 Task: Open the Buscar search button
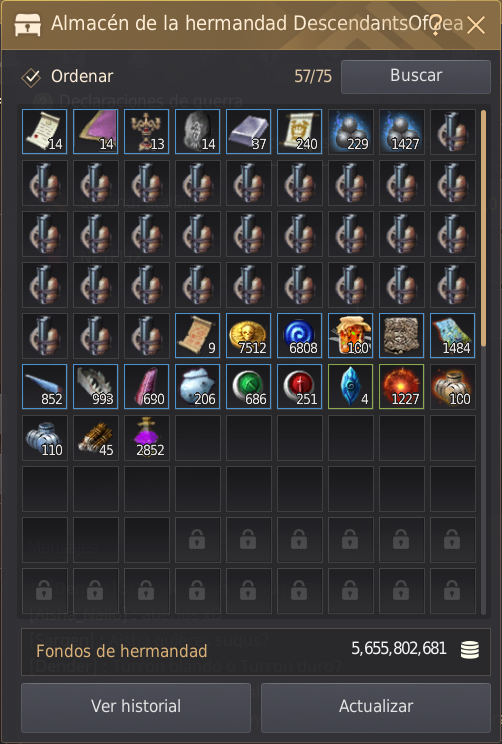tap(416, 76)
